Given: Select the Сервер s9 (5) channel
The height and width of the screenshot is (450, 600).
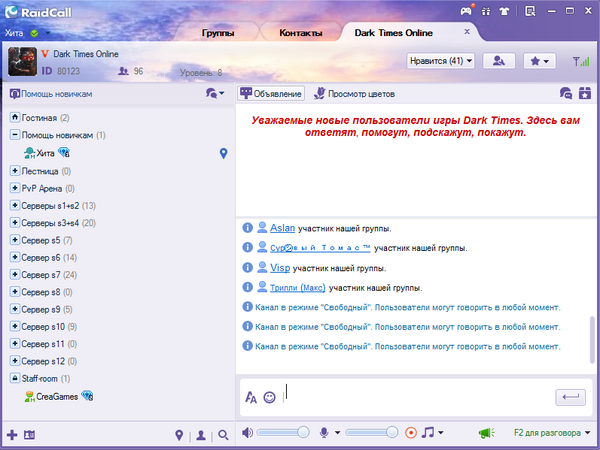Looking at the screenshot, I should [47, 309].
